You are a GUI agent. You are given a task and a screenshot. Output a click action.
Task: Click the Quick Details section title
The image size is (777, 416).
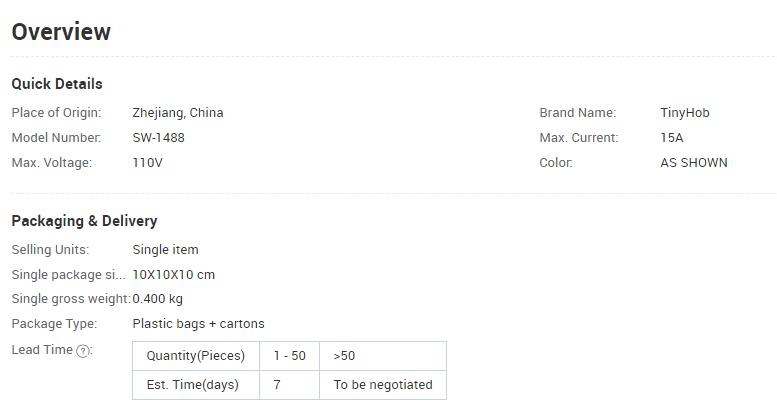57,84
